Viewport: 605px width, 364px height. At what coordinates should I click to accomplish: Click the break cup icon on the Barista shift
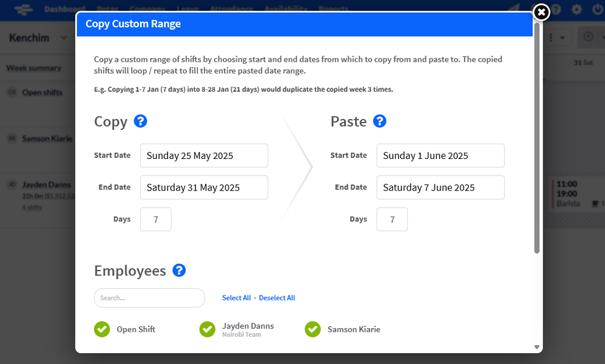point(595,203)
